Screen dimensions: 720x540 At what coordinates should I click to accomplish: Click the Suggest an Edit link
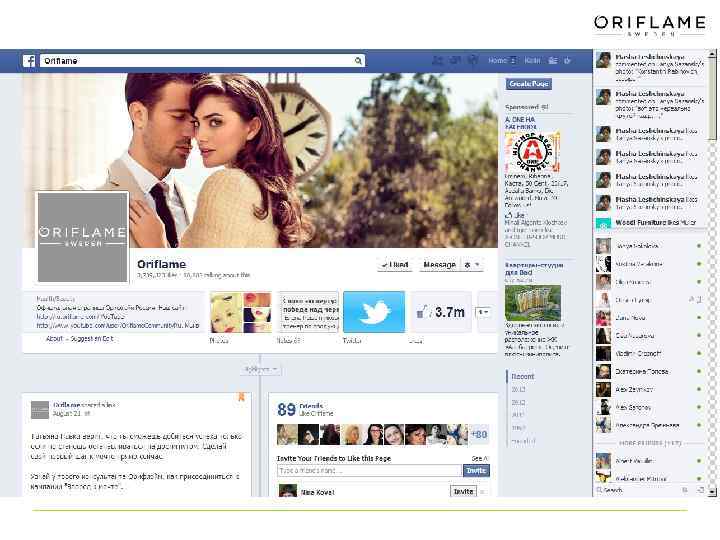point(92,339)
